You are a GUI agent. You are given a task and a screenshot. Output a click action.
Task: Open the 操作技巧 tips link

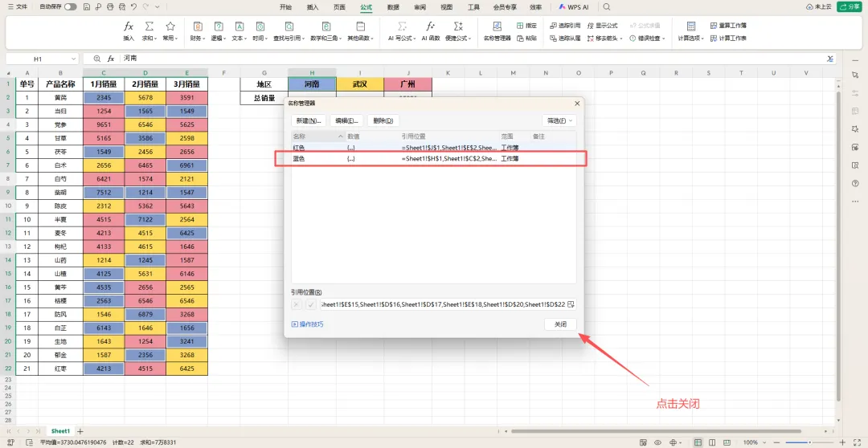[307, 324]
